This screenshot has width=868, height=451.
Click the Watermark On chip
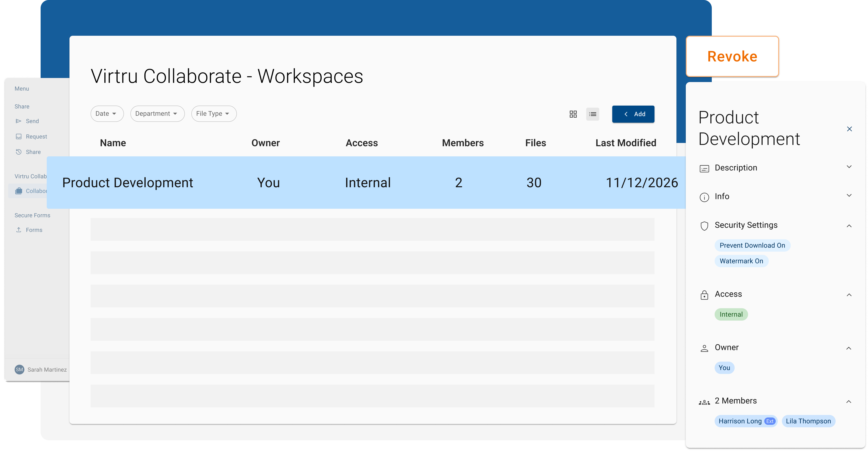tap(741, 261)
